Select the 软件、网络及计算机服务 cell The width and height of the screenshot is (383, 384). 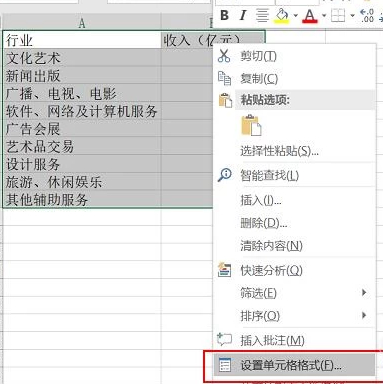tap(82, 111)
